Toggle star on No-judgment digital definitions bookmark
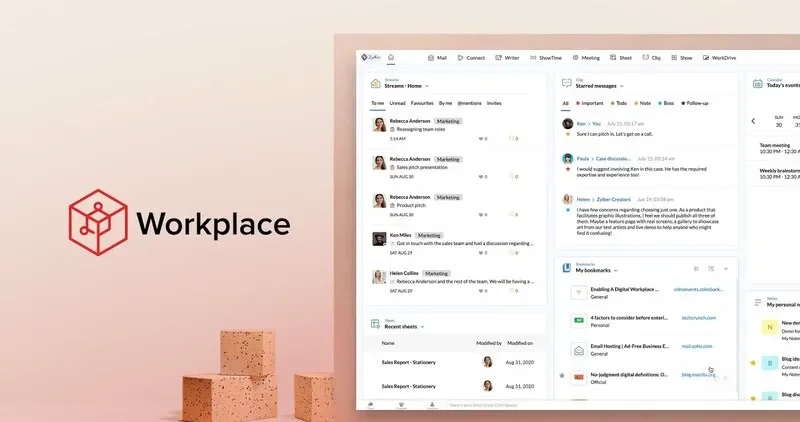The image size is (800, 422). [562, 376]
